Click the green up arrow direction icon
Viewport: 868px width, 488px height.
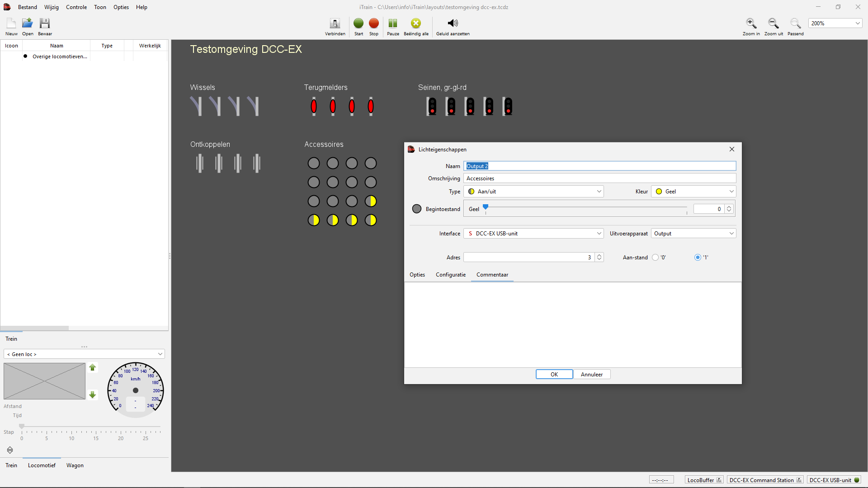click(x=93, y=368)
